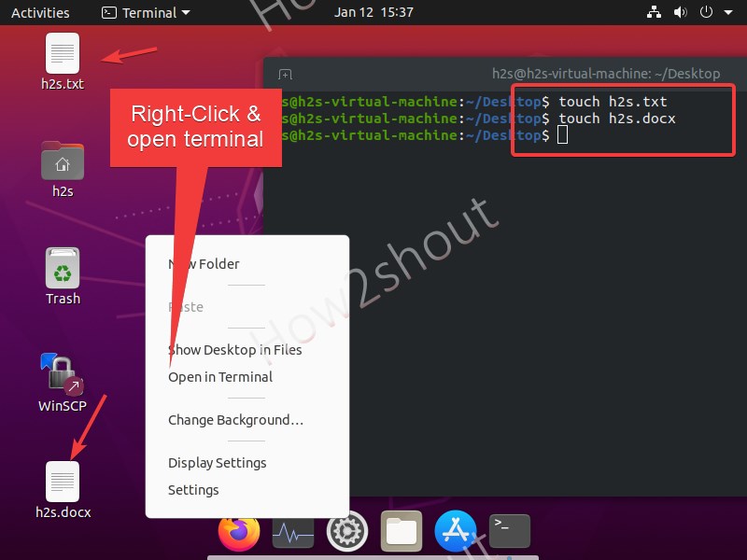The height and width of the screenshot is (560, 747).
Task: Open the App Store icon in dock
Action: tap(456, 531)
